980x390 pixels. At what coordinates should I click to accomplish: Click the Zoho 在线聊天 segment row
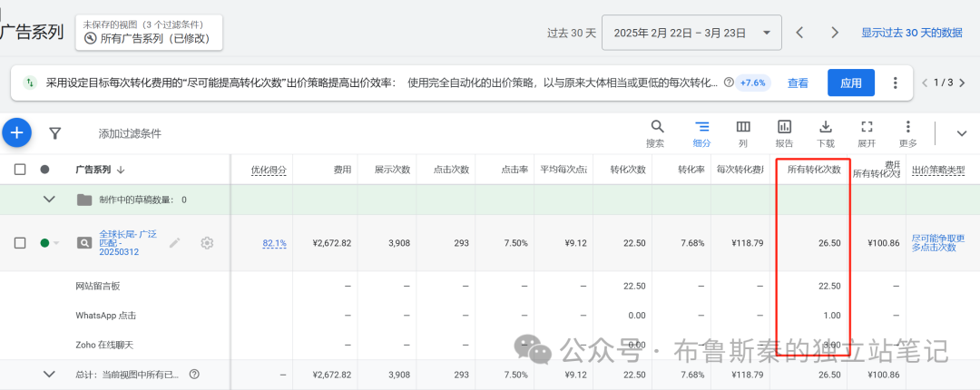(104, 345)
